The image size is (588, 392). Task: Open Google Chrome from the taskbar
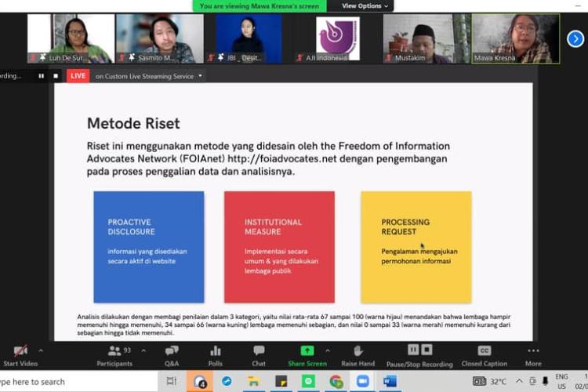point(336,382)
